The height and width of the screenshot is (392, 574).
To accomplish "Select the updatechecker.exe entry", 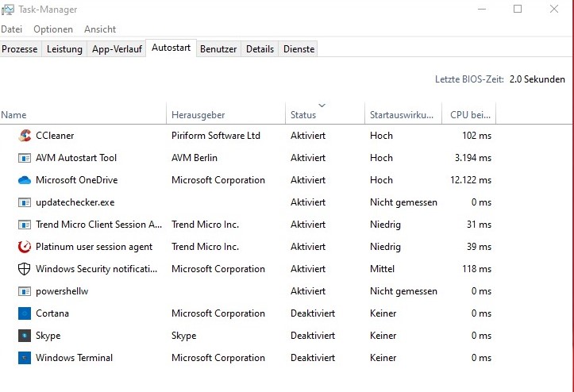I will point(75,202).
